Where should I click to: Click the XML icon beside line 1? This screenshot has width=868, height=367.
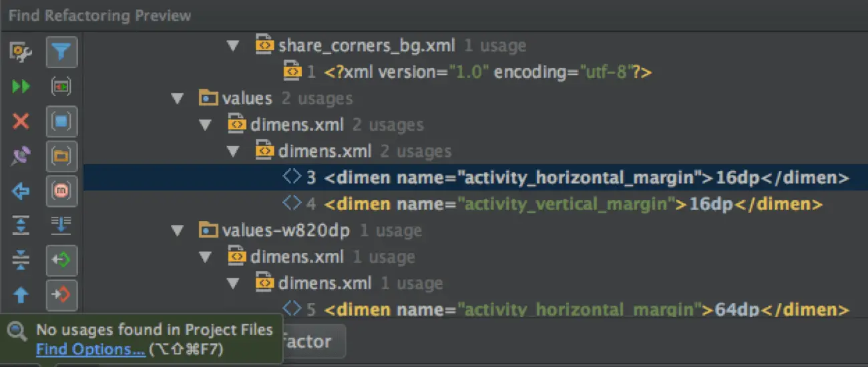[292, 71]
